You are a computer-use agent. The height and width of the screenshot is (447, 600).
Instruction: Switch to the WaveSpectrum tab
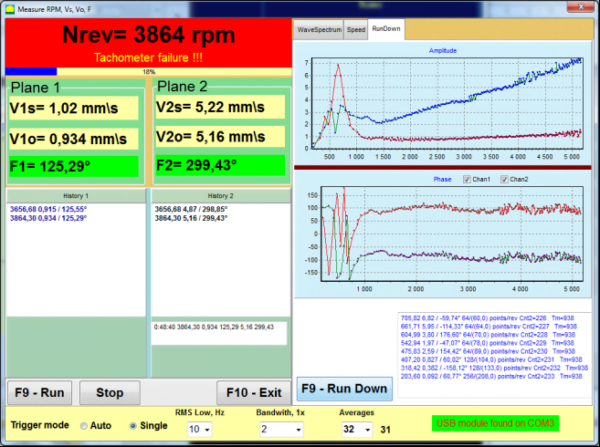318,30
